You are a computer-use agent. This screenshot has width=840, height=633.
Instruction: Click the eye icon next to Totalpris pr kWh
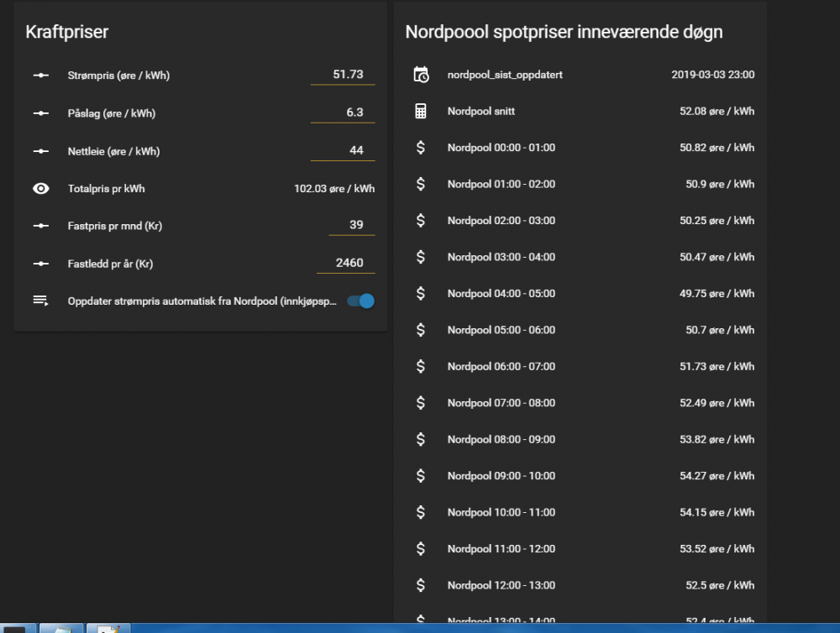pyautogui.click(x=40, y=189)
